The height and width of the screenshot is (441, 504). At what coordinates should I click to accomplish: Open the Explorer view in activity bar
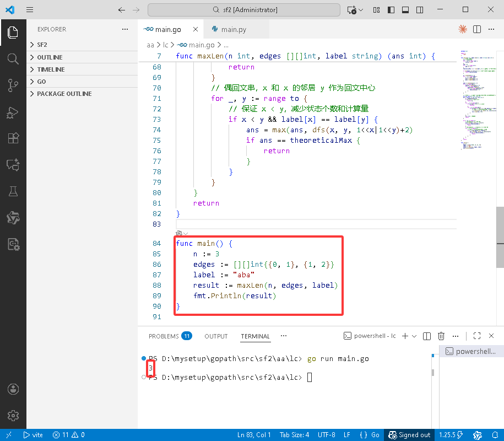click(13, 33)
